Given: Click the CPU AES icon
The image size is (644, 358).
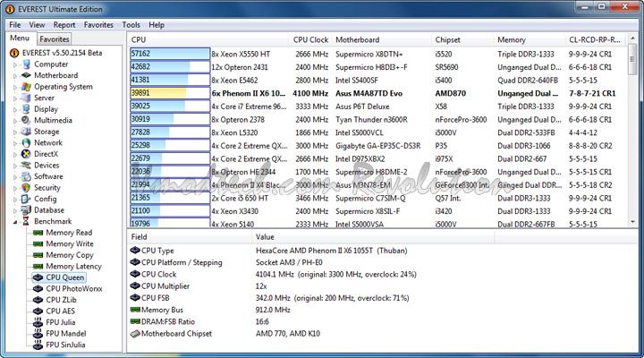Looking at the screenshot, I should pyautogui.click(x=38, y=311).
